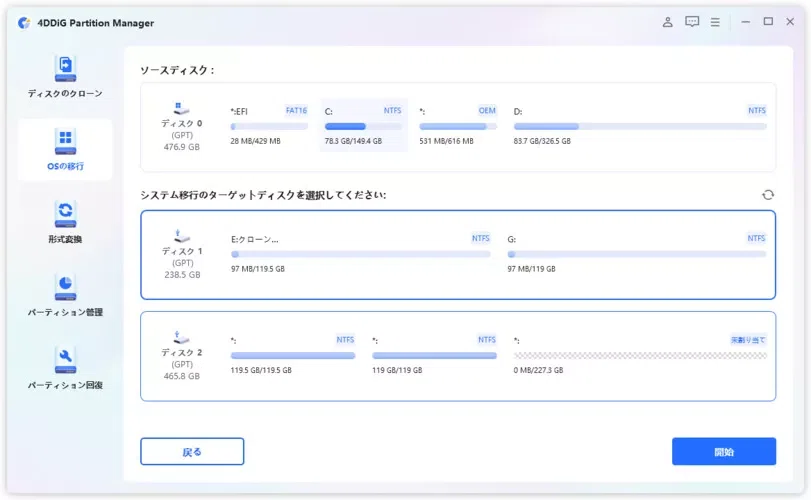Click the システム移行のターゲットディスク heading
This screenshot has height=500, width=811.
[x=263, y=195]
